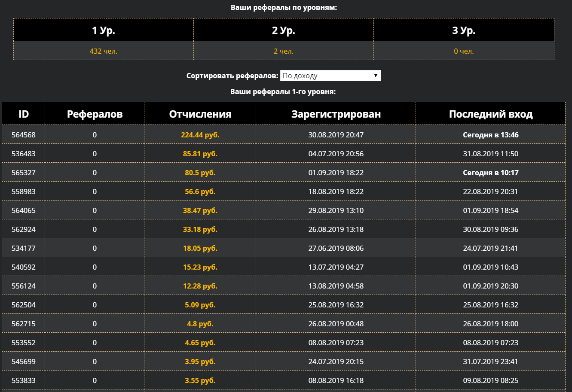Click the Рефералов column header
The image size is (572, 392).
95,114
